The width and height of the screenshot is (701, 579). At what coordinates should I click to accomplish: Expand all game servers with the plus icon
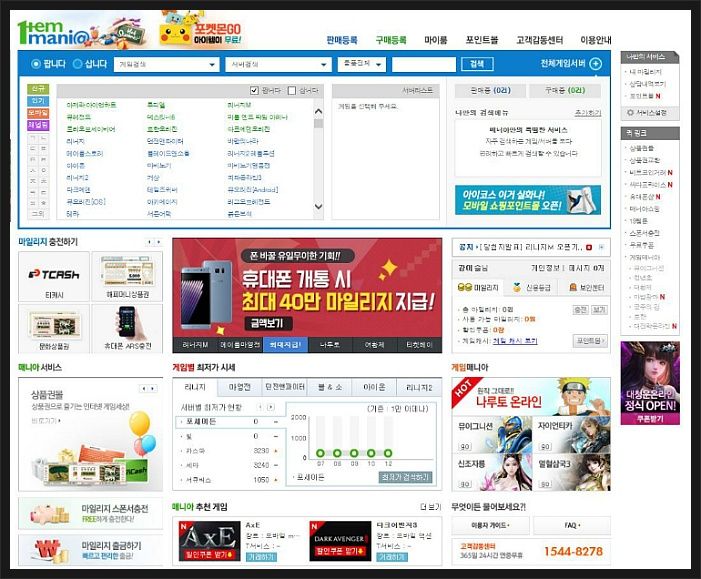595,64
